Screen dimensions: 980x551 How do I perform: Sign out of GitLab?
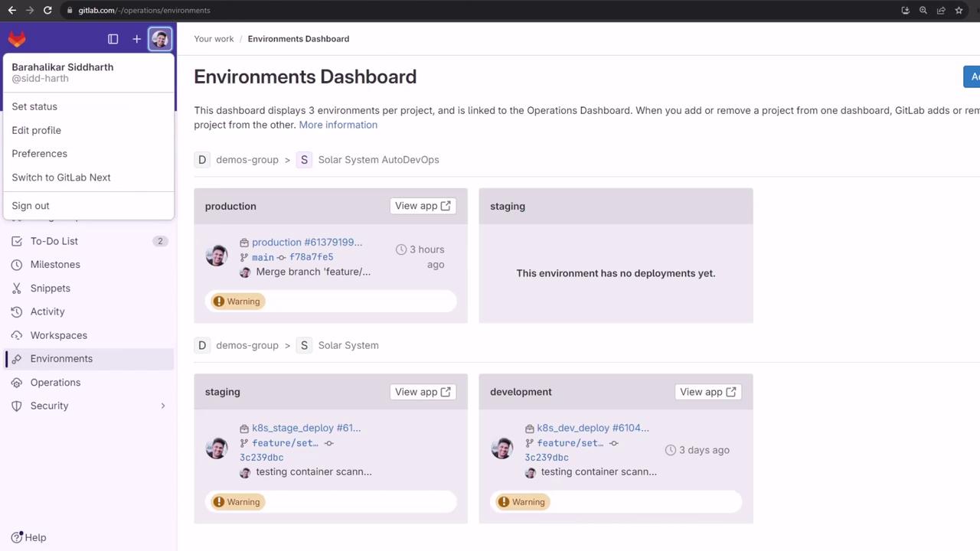[x=31, y=206]
